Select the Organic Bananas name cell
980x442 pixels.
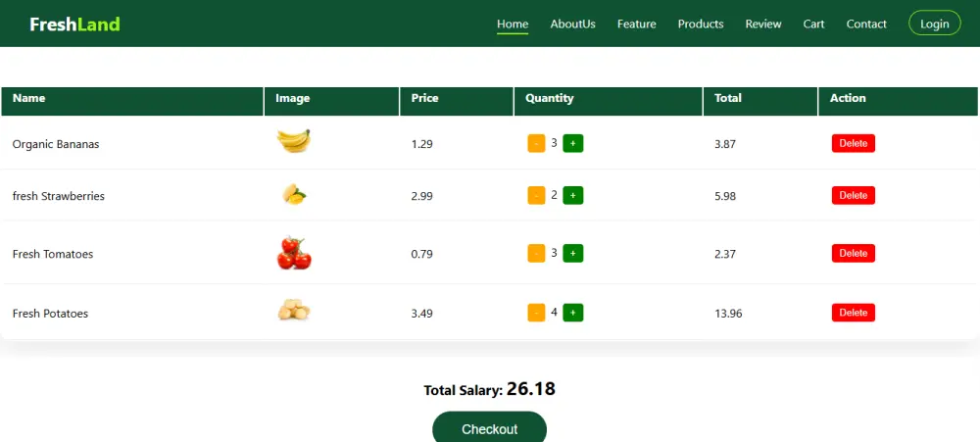coord(56,144)
